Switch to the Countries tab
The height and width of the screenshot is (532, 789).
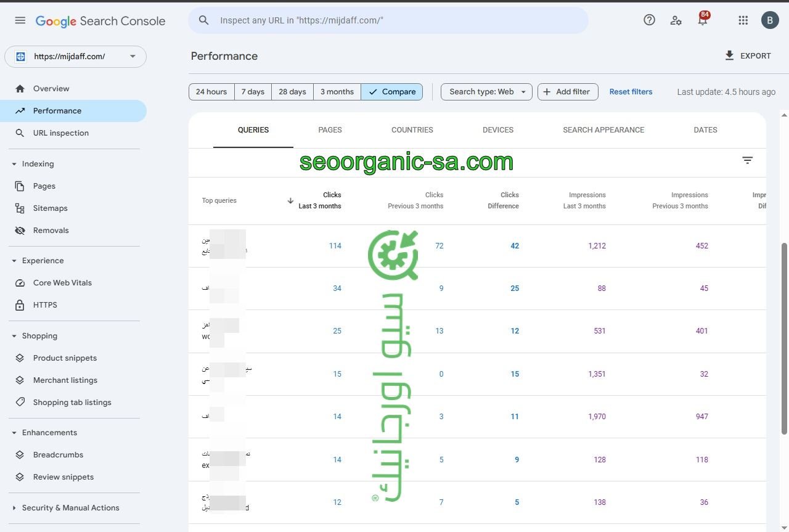412,130
